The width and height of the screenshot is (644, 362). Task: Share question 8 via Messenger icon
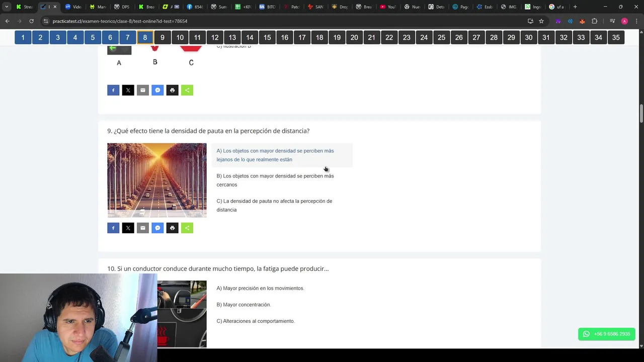[x=157, y=90]
